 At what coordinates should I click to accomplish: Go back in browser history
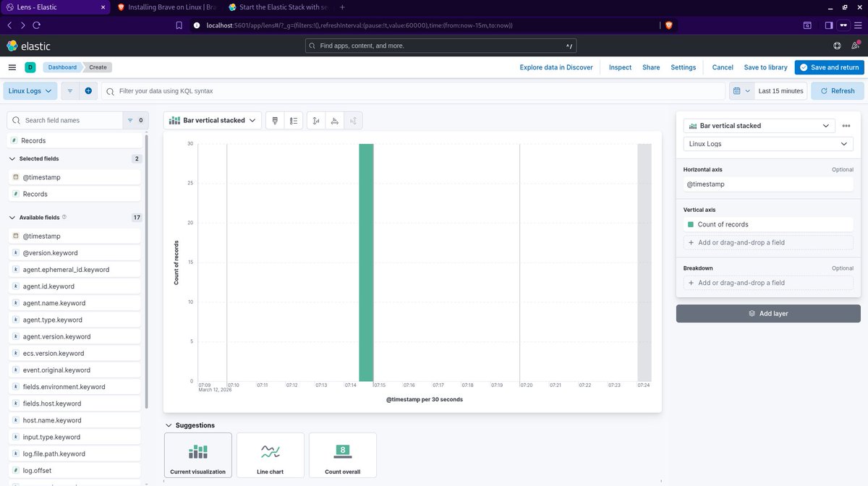[9, 25]
